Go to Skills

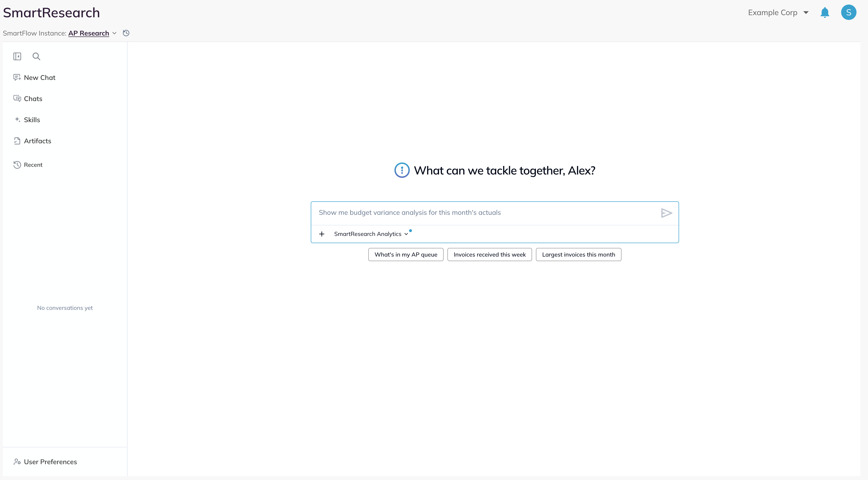(27, 120)
